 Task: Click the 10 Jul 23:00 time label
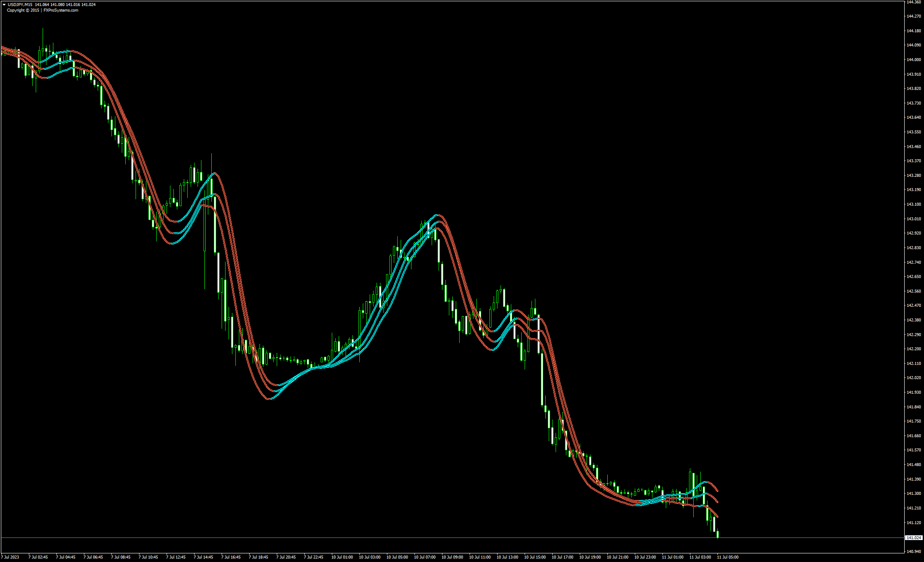pyautogui.click(x=645, y=557)
